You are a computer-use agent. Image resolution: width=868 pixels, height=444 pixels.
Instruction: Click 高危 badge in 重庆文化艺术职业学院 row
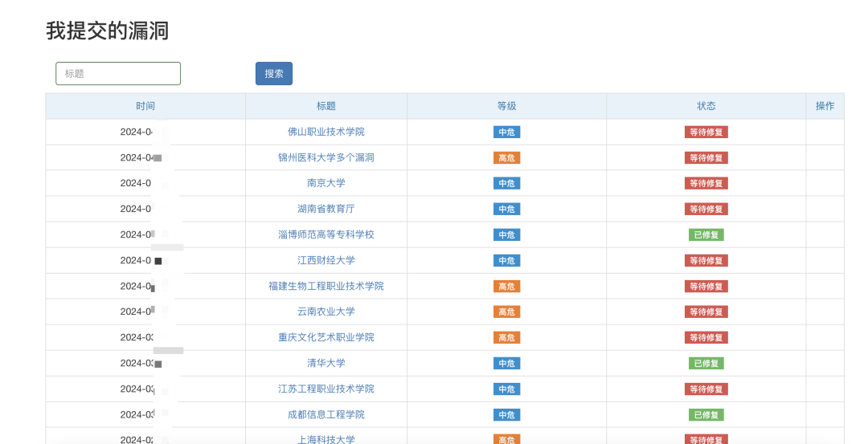coord(506,338)
